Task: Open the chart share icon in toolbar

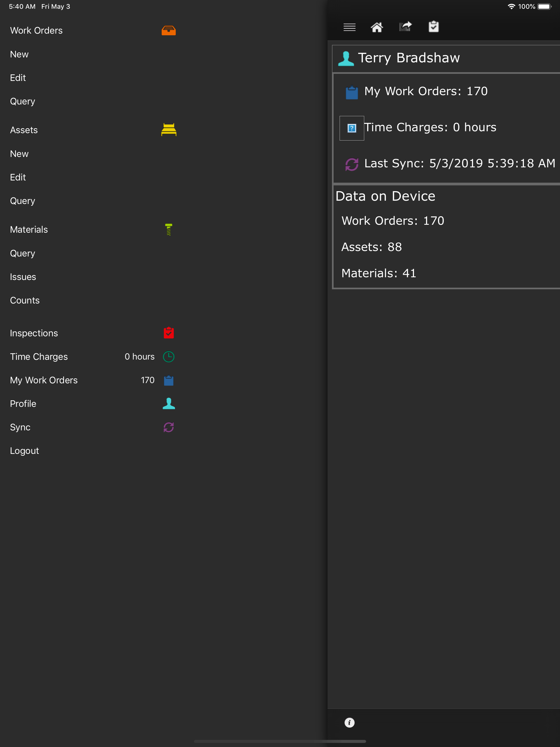Action: point(405,27)
